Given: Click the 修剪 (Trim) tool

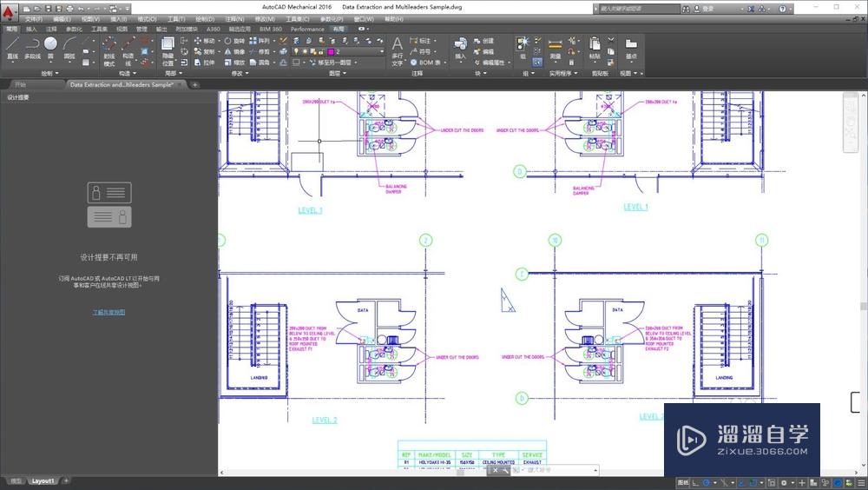Looking at the screenshot, I should (259, 51).
